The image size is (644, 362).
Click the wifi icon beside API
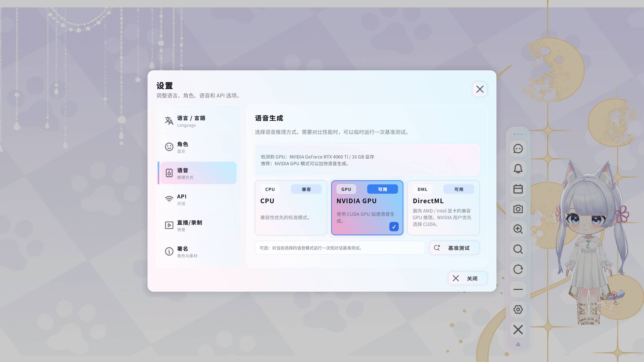coord(169,199)
